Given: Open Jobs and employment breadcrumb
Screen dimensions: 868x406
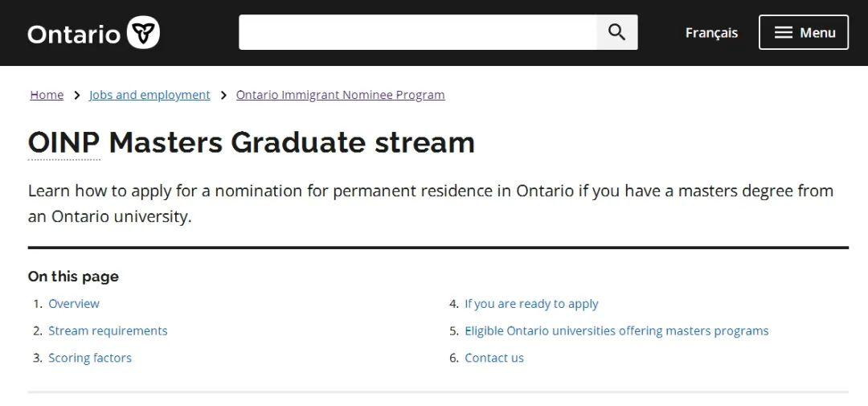Looking at the screenshot, I should click(x=149, y=95).
